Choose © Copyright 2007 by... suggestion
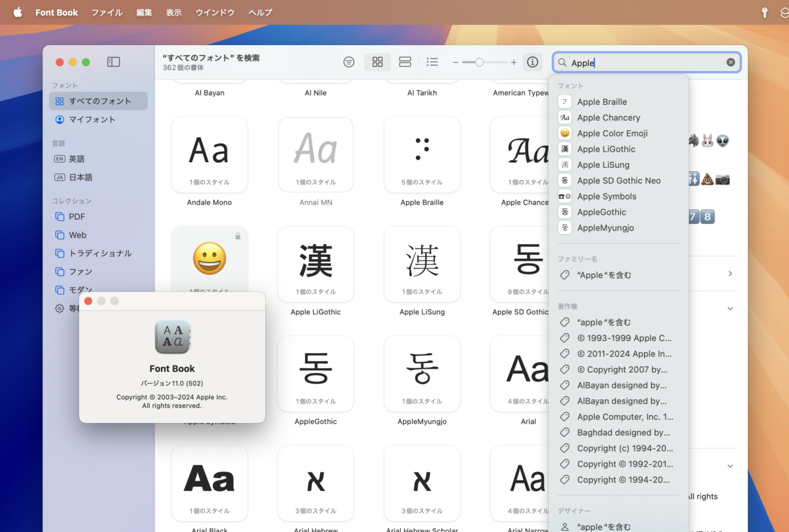Viewport: 789px width, 532px height. [618, 370]
